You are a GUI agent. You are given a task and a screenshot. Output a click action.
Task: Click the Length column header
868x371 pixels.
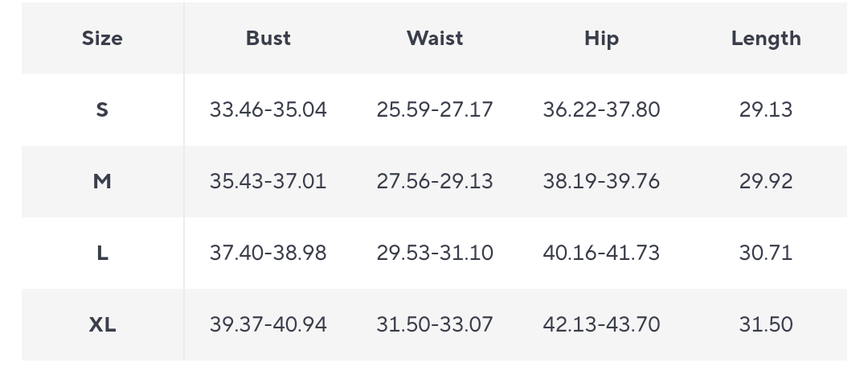[766, 39]
